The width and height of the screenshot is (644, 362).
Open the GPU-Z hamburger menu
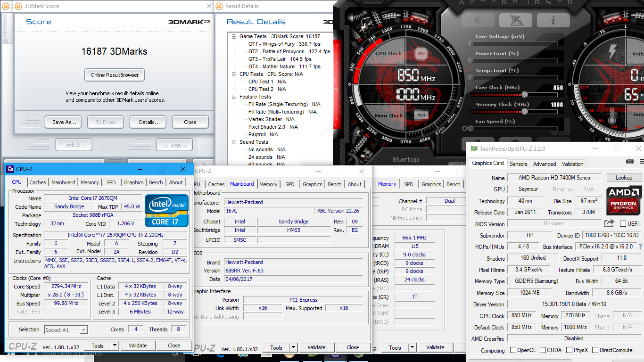click(x=642, y=161)
